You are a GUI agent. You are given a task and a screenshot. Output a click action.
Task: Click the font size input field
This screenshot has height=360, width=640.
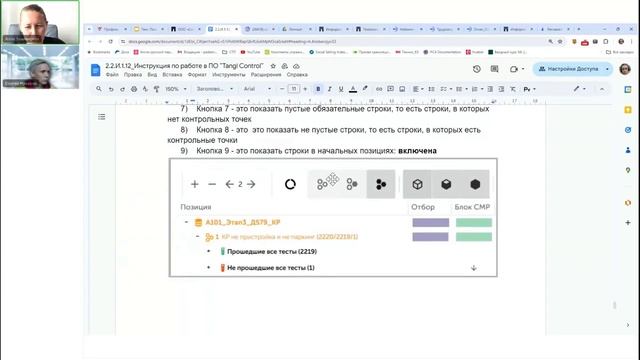(x=293, y=89)
